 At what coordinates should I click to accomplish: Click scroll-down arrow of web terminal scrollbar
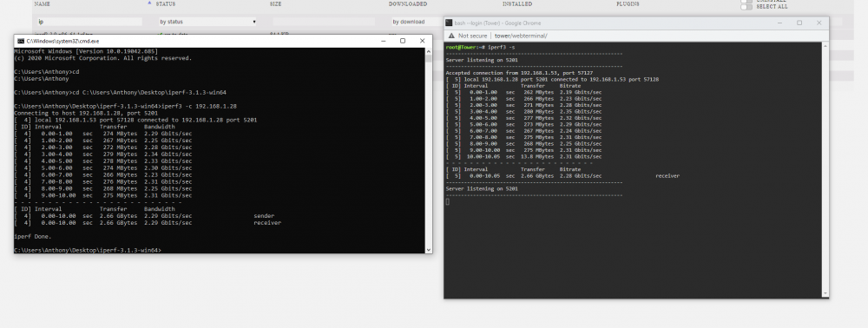click(x=825, y=294)
